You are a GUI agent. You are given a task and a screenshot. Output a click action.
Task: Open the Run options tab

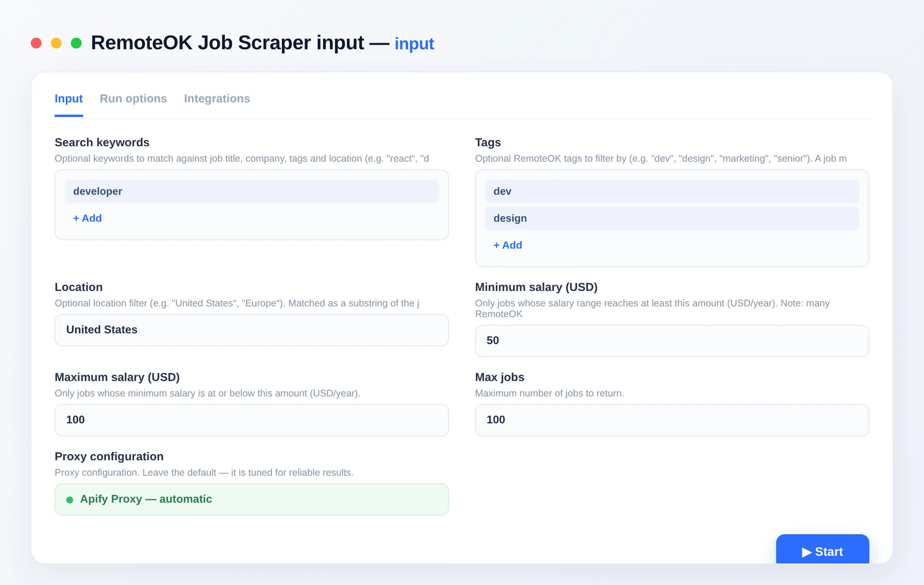[133, 99]
